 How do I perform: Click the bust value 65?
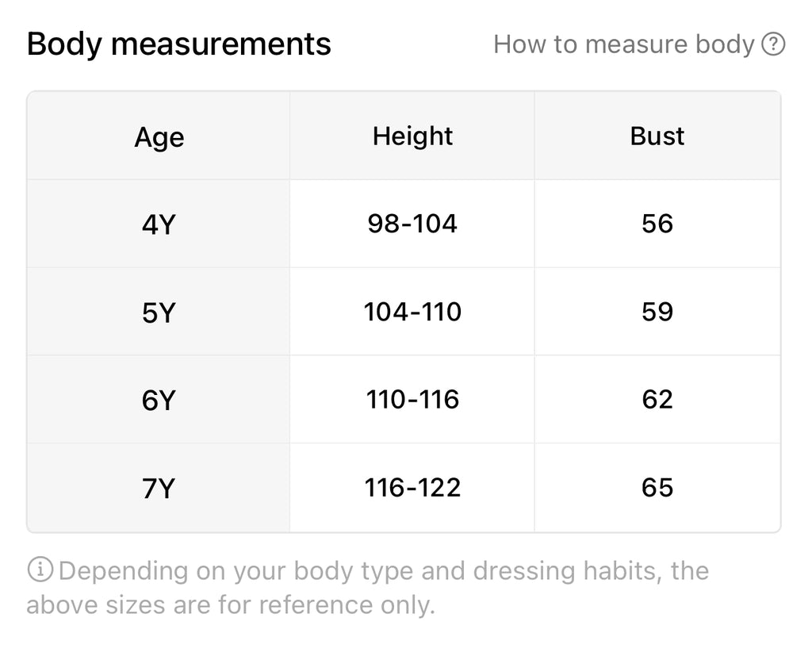point(657,488)
